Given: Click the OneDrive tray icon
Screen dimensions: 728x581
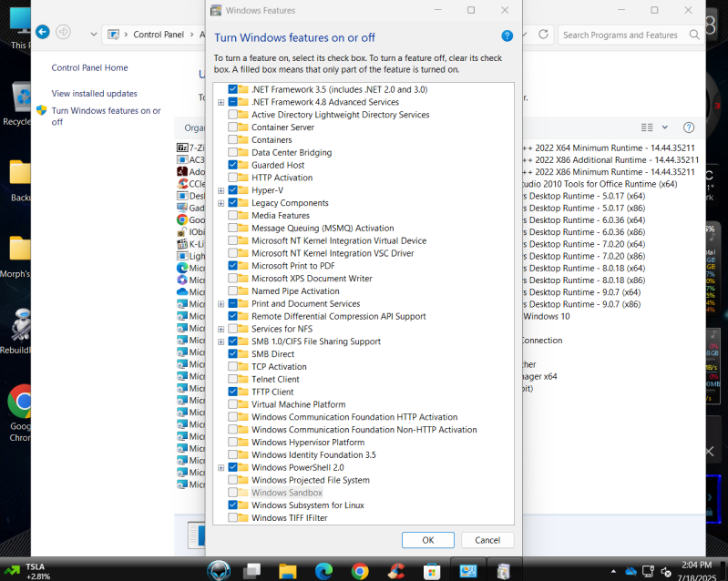Looking at the screenshot, I should (x=631, y=571).
